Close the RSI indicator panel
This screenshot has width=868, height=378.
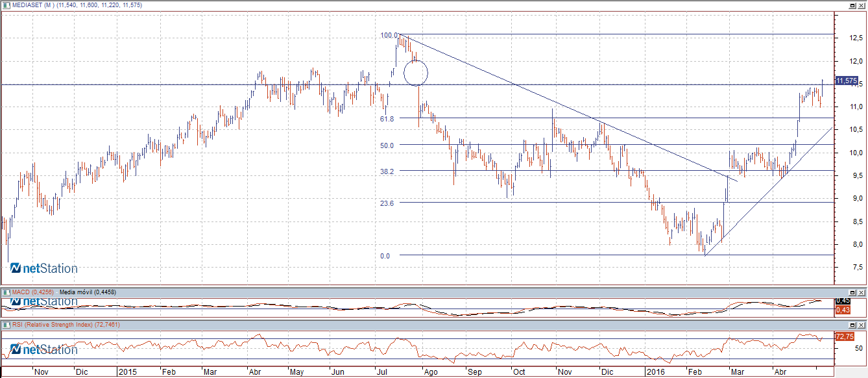pyautogui.click(x=862, y=324)
